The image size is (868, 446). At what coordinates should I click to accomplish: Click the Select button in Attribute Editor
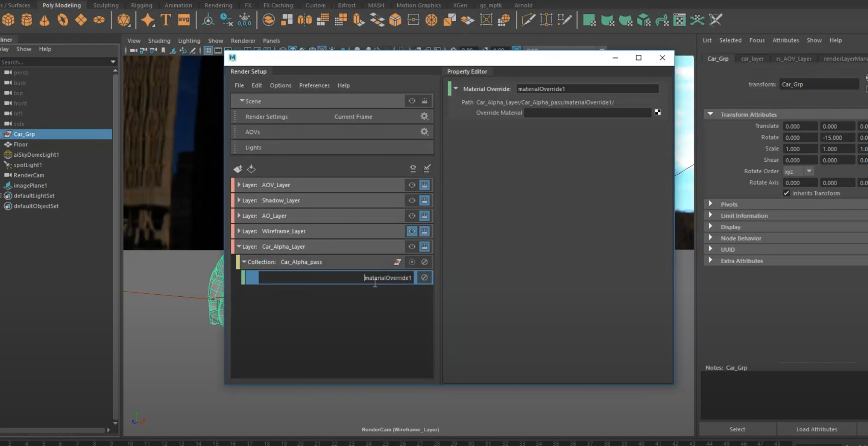click(x=736, y=429)
